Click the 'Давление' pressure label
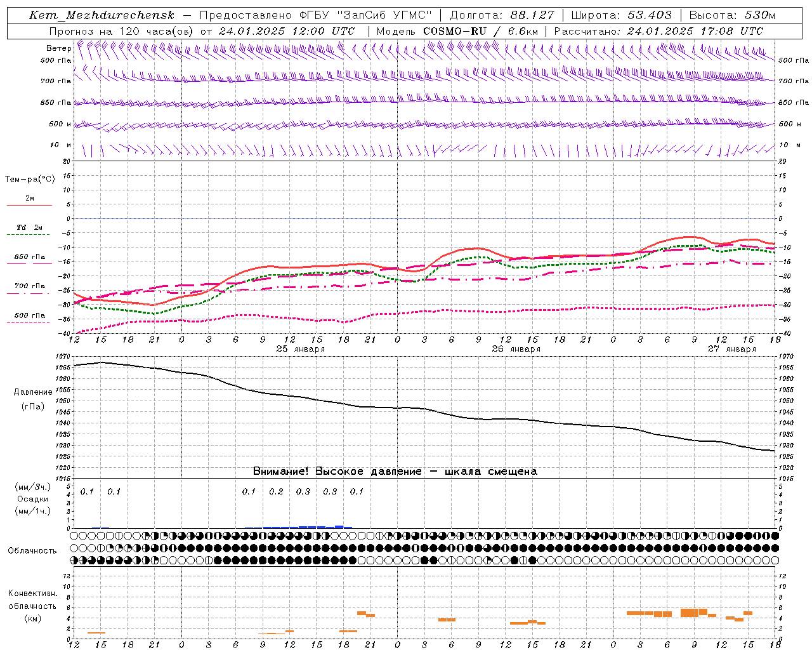812x650 pixels. (32, 392)
